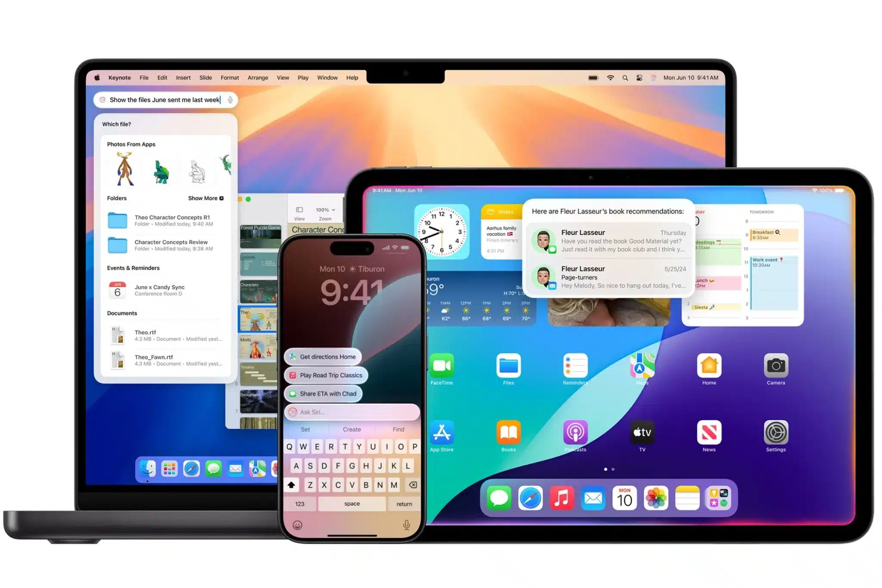882x588 pixels.
Task: Expand Character Concepts Review folder
Action: coord(166,246)
